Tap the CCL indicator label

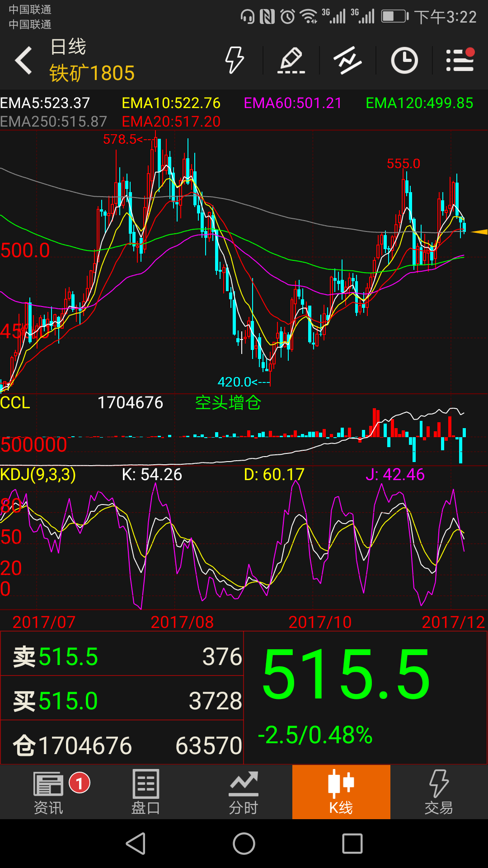(15, 403)
